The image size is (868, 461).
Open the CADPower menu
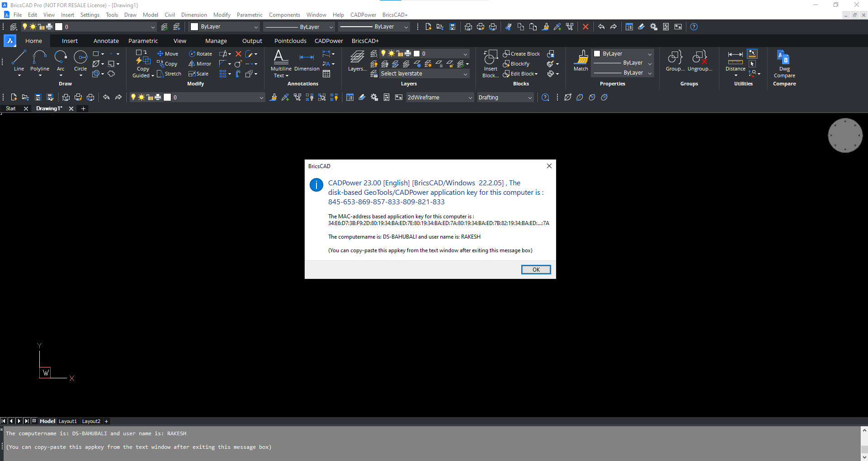[x=363, y=15]
